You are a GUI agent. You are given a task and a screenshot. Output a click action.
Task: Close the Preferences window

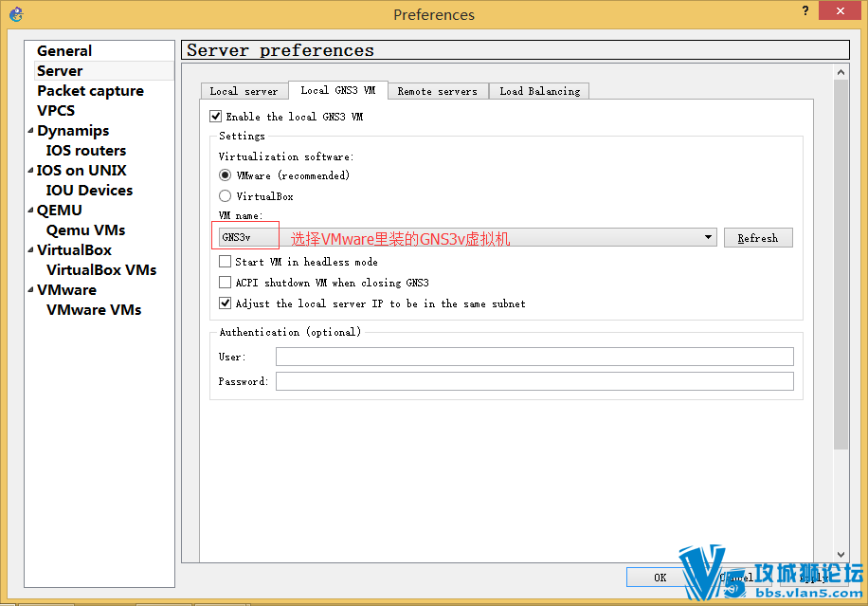pos(840,10)
